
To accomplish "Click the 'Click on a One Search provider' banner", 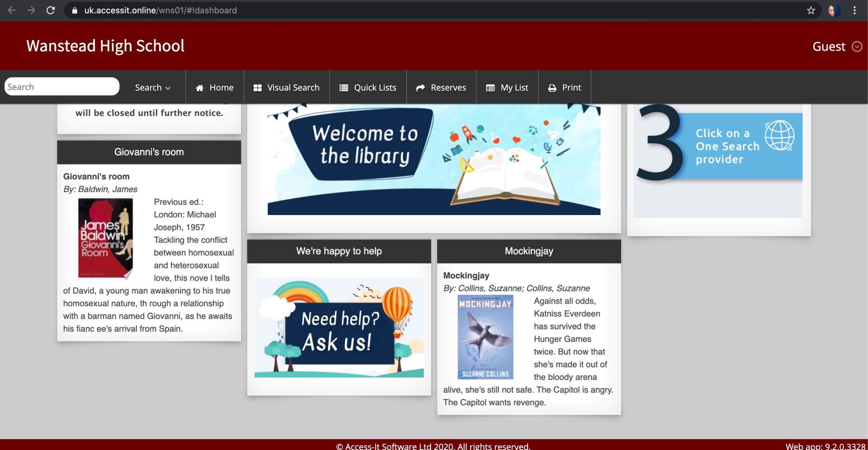I will point(719,145).
